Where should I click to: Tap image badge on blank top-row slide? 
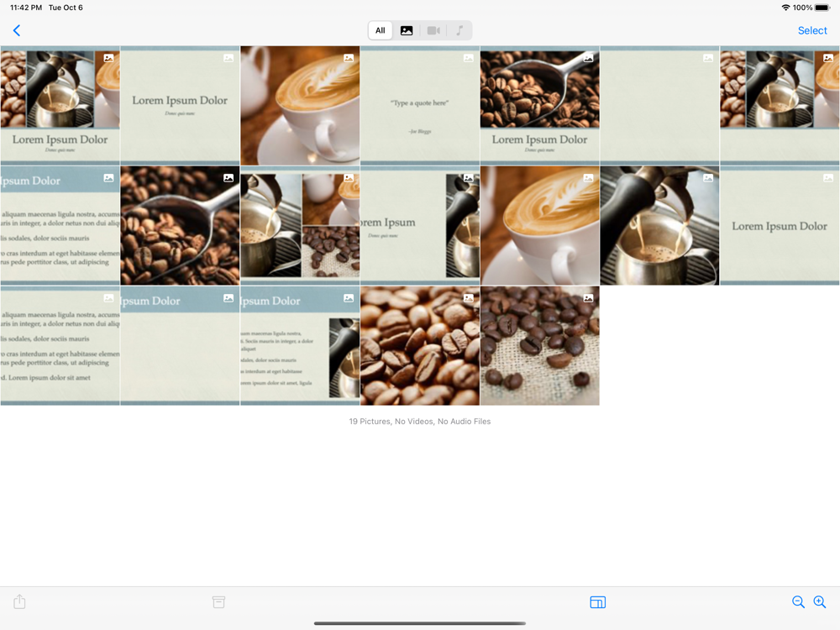pyautogui.click(x=708, y=58)
